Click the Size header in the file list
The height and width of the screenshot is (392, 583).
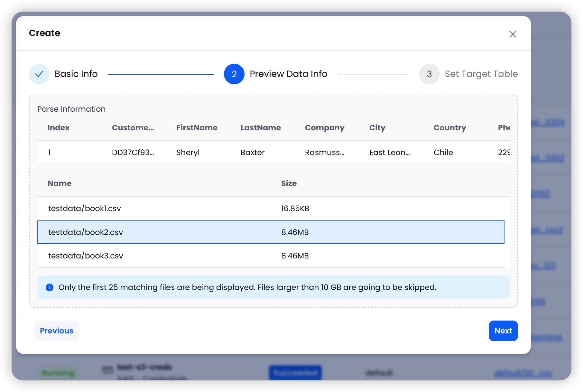[x=289, y=183]
